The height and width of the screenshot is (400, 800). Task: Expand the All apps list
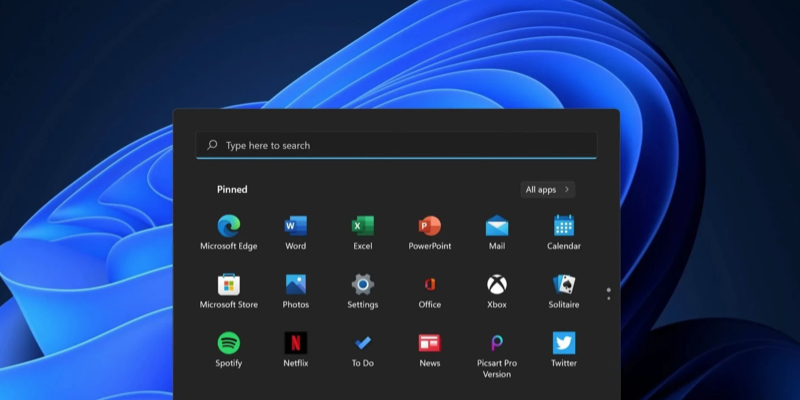(547, 189)
